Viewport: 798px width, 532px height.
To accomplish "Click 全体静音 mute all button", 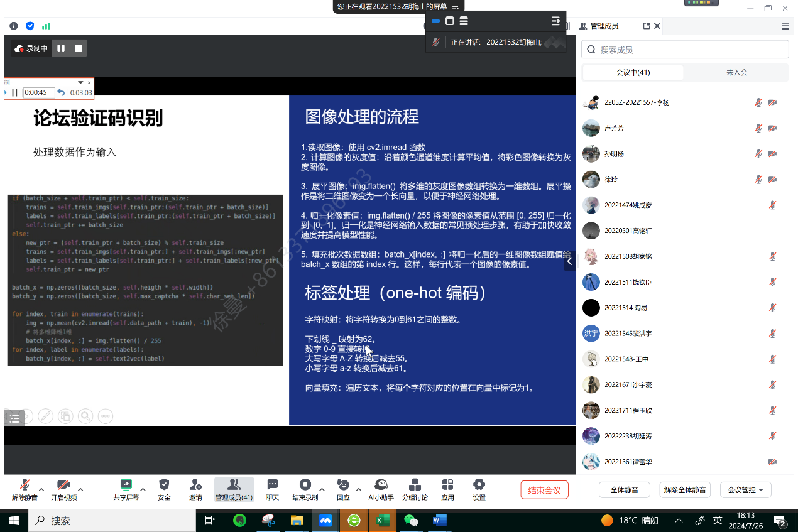I will (624, 490).
